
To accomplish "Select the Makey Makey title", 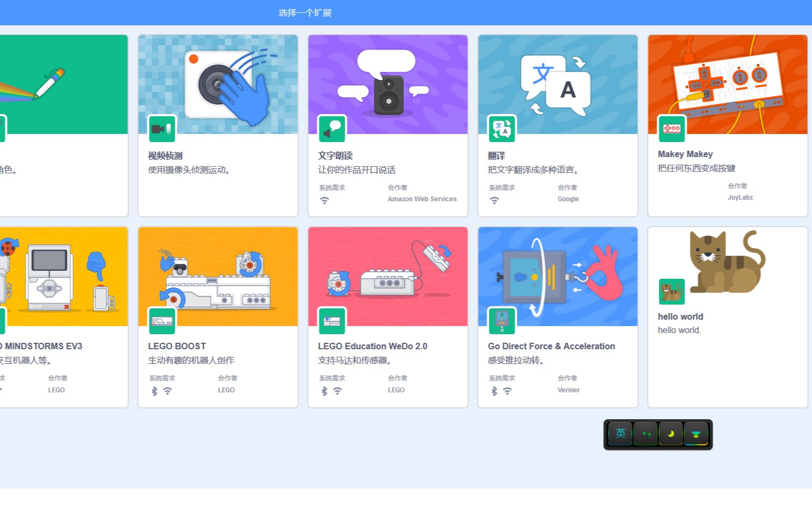I will click(x=685, y=154).
